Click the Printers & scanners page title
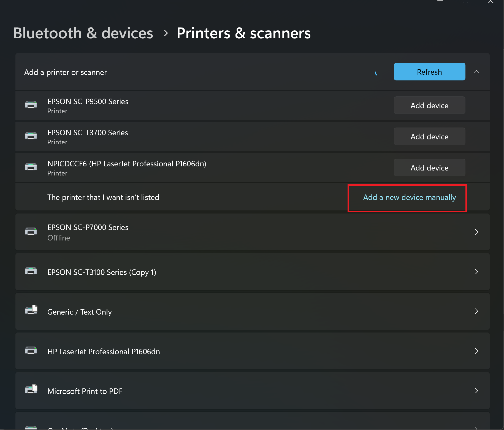The width and height of the screenshot is (504, 430). click(244, 33)
